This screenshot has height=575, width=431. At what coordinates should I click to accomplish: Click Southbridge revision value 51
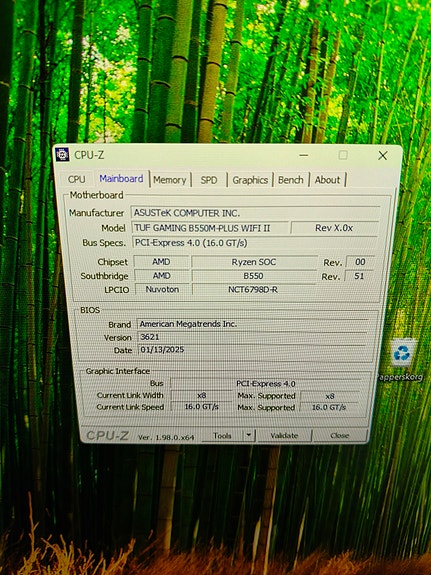pos(359,276)
